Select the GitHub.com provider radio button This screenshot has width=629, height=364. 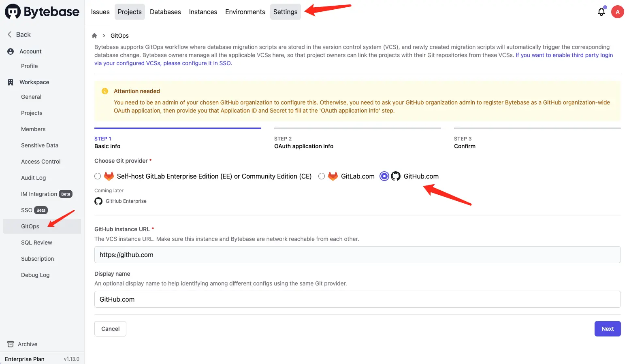[x=384, y=176]
